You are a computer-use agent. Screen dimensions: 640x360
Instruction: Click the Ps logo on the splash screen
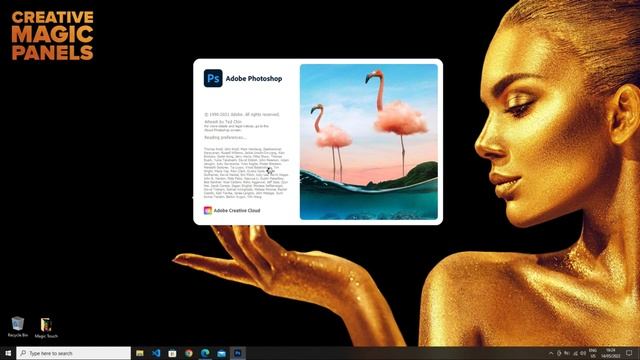click(213, 78)
